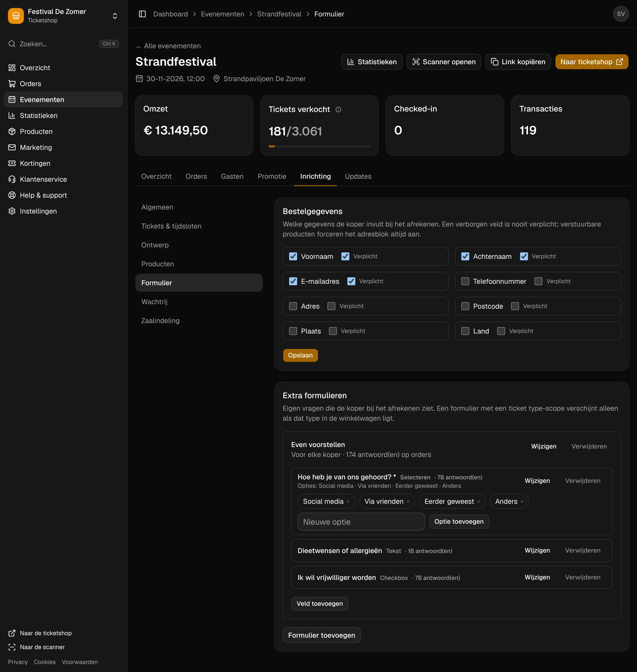Click Naar de scanner icon in sidebar footer

click(x=12, y=647)
